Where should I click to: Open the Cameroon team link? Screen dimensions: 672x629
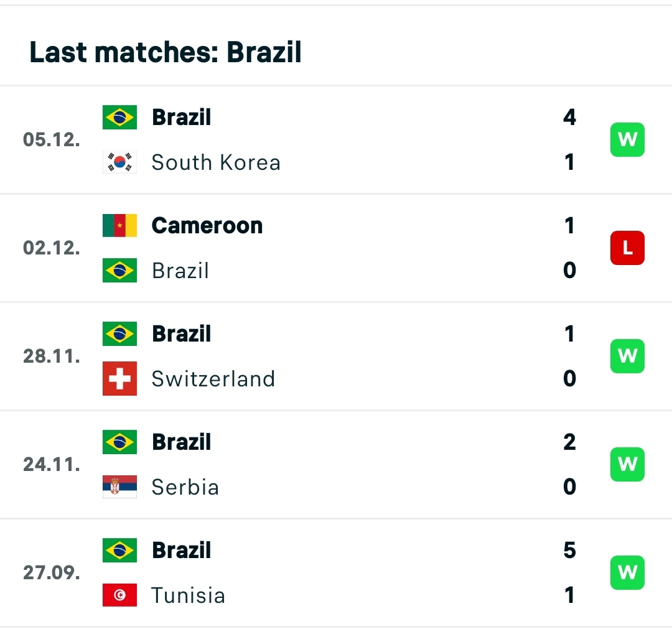[x=207, y=225]
